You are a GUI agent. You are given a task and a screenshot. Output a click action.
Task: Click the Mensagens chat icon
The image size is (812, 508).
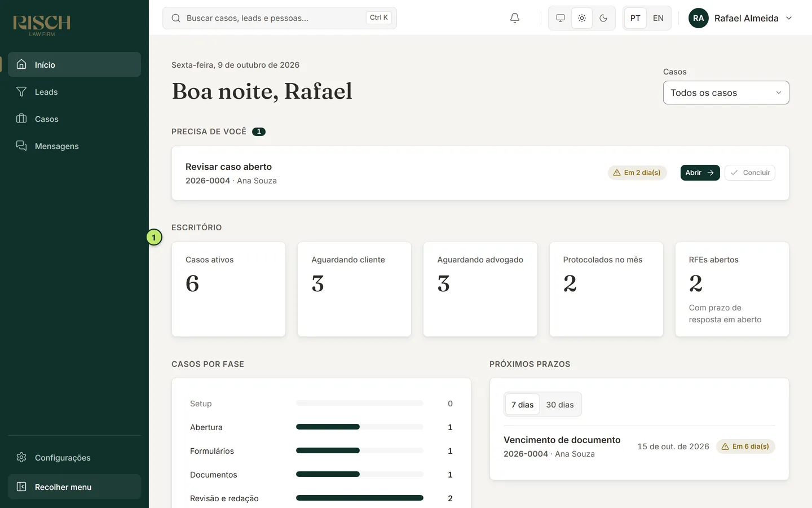21,146
